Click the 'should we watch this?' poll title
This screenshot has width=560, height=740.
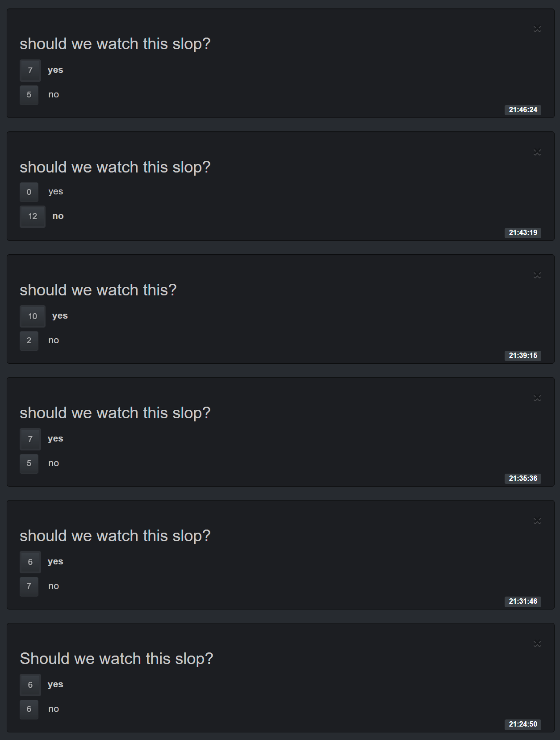(x=98, y=290)
